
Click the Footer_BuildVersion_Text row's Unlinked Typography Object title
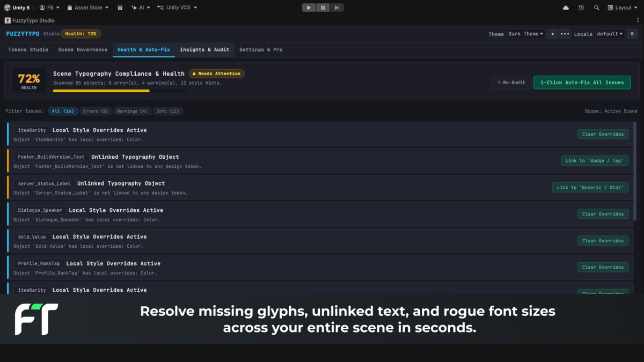pos(135,157)
